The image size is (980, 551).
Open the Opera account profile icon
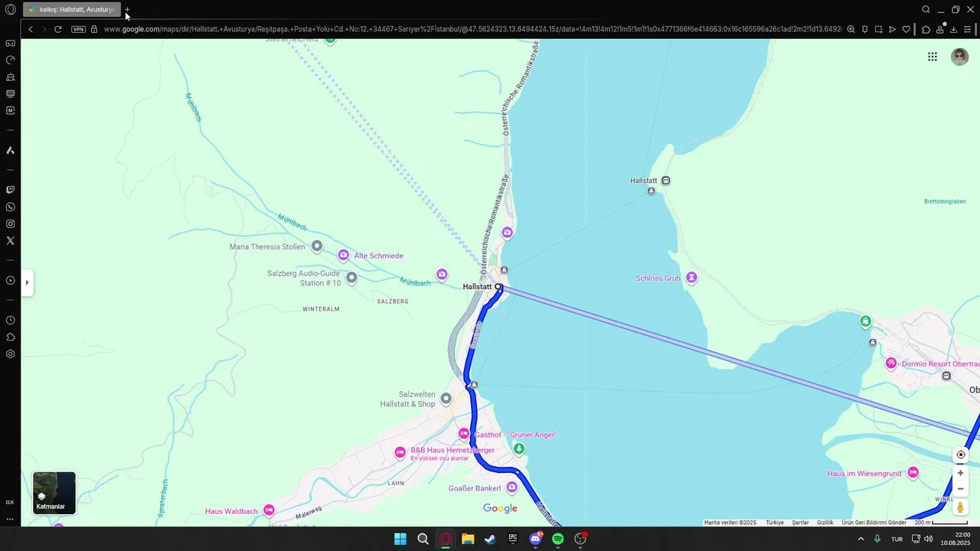[x=940, y=29]
